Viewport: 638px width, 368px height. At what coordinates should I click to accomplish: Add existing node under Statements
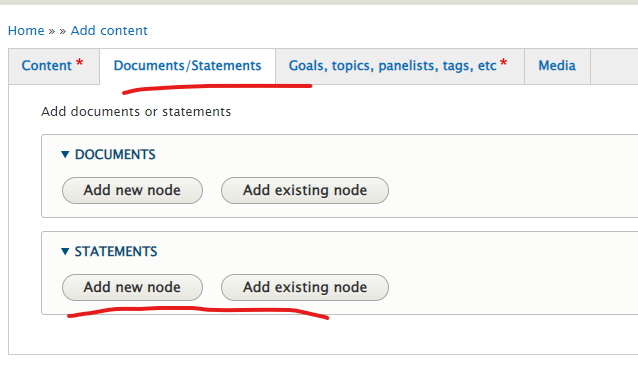coord(305,287)
